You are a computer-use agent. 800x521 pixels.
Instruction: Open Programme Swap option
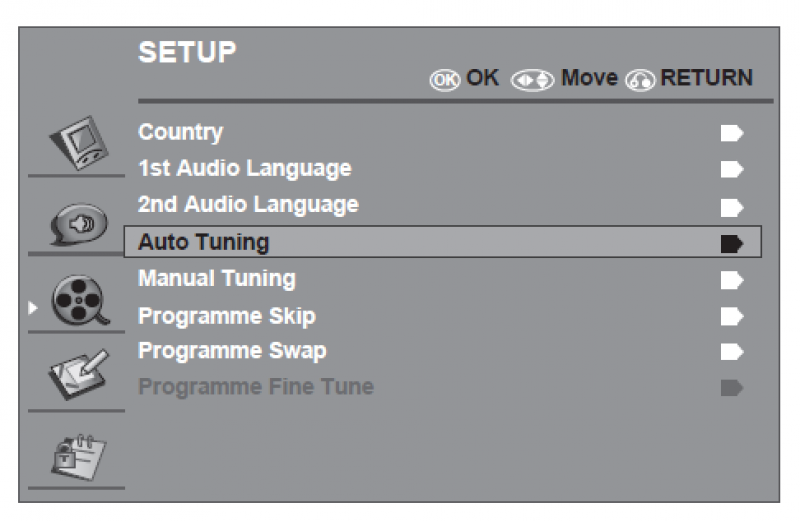tap(231, 351)
